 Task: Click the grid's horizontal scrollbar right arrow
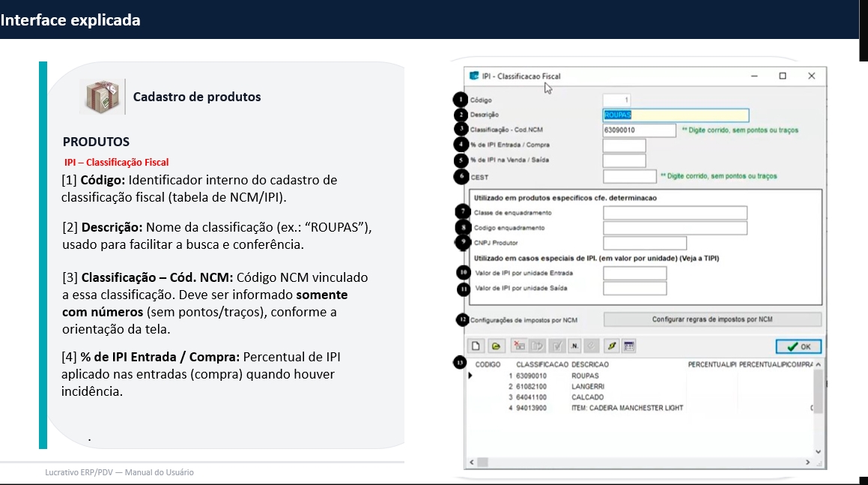807,463
